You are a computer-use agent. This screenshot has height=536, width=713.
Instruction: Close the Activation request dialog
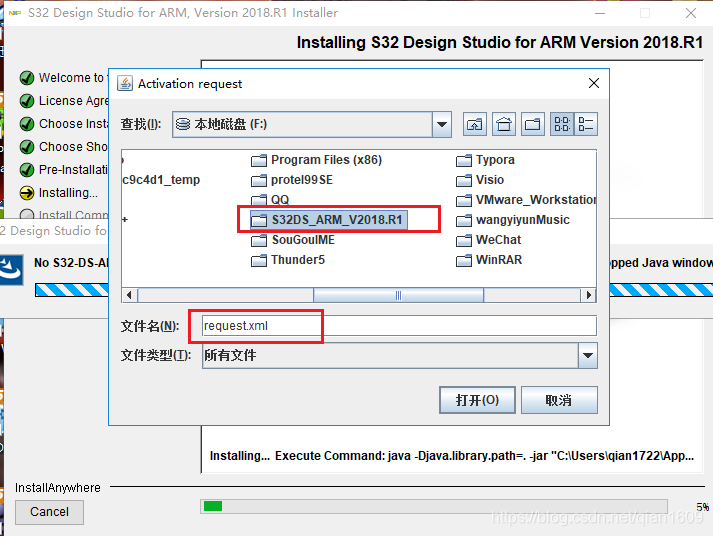click(594, 84)
